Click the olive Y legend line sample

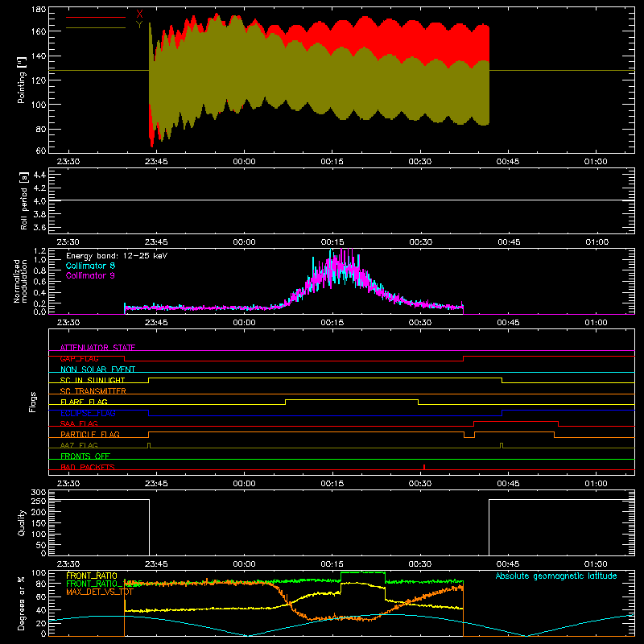click(x=96, y=28)
